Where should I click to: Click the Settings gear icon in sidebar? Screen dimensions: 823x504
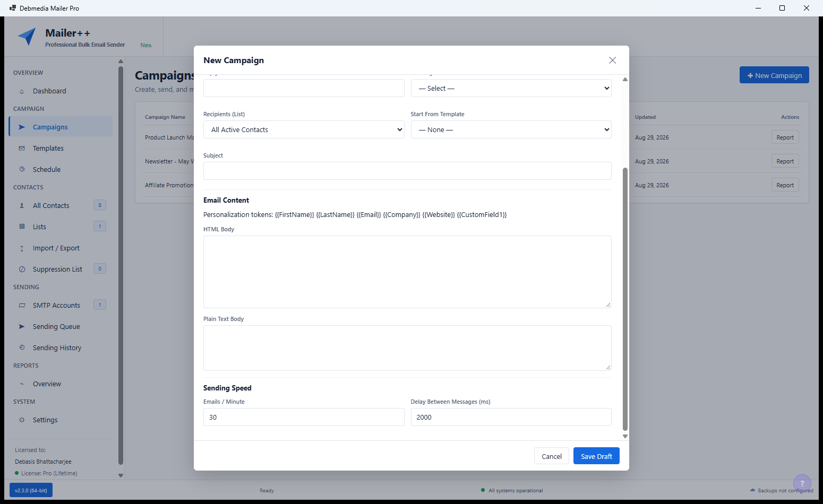pos(22,420)
